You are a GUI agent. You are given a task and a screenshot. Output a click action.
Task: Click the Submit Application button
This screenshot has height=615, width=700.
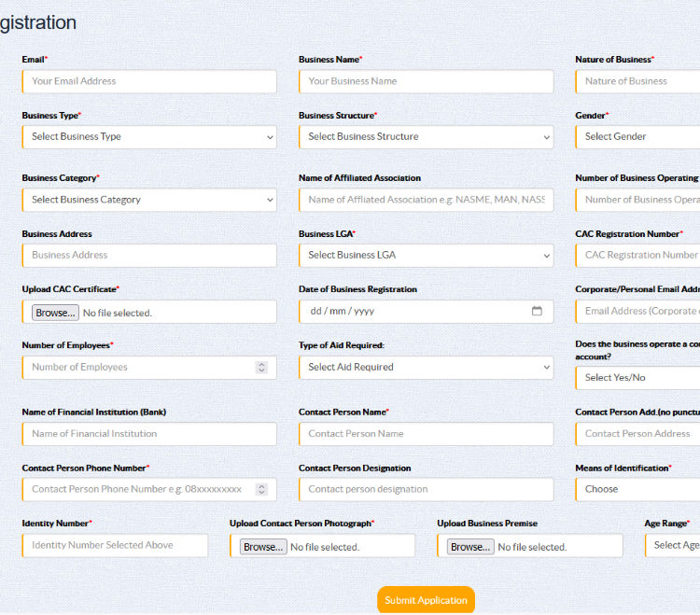(x=426, y=600)
